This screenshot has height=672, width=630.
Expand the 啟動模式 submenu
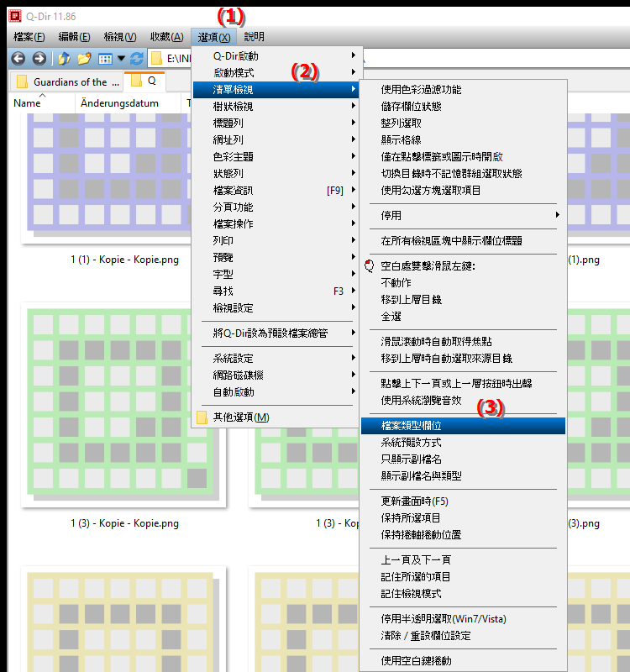pos(276,73)
